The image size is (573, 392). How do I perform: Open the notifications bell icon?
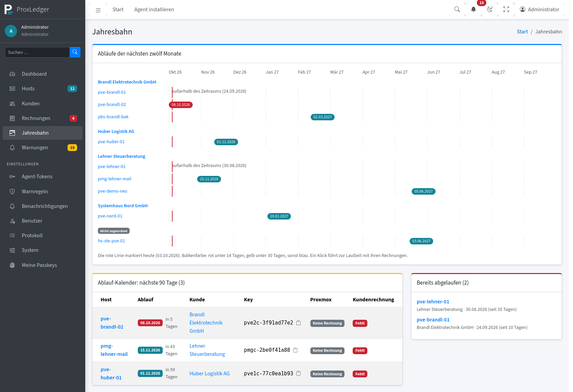point(473,10)
